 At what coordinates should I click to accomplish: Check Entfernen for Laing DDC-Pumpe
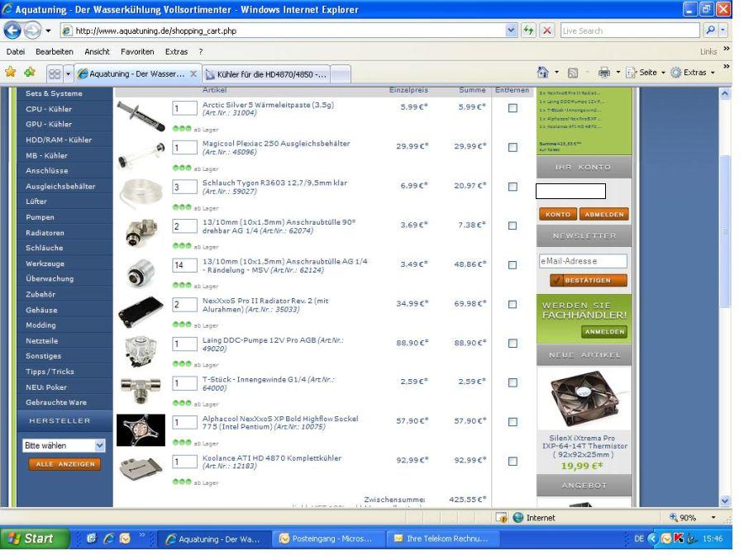click(x=513, y=344)
